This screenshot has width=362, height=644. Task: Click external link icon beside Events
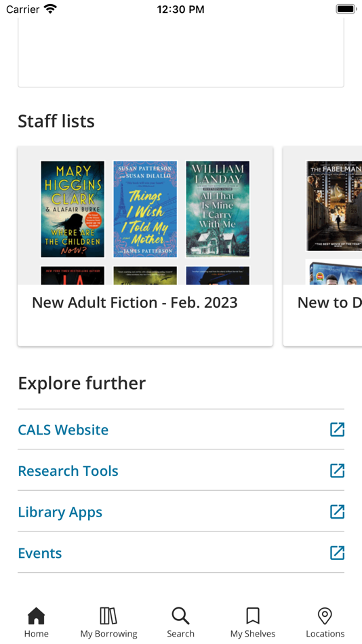click(338, 552)
